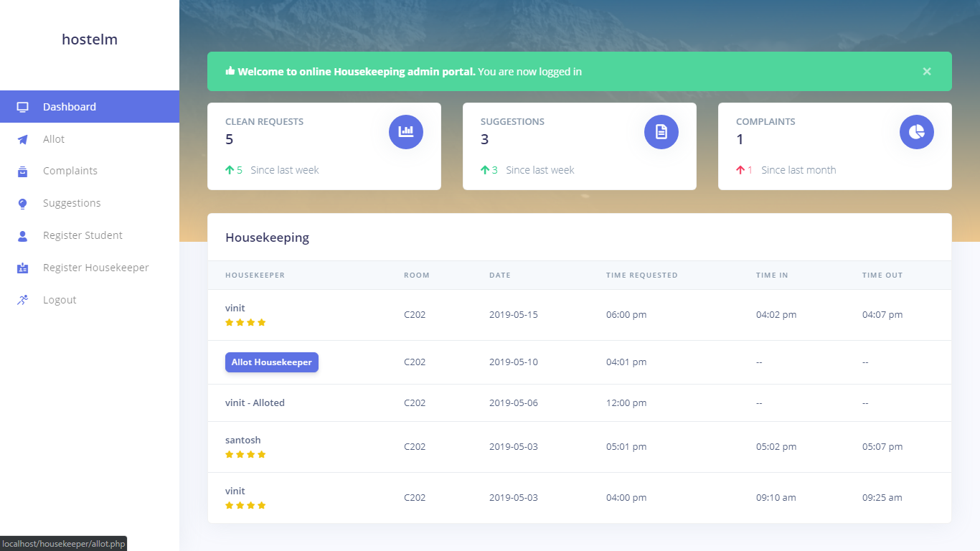This screenshot has width=980, height=551.
Task: Click the Register Housekeeper badge icon
Action: pos(22,267)
